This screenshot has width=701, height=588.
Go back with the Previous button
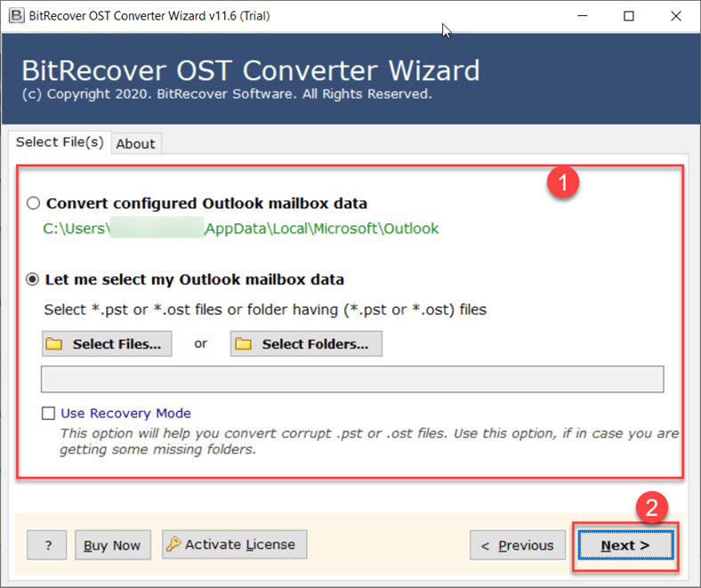tap(517, 545)
